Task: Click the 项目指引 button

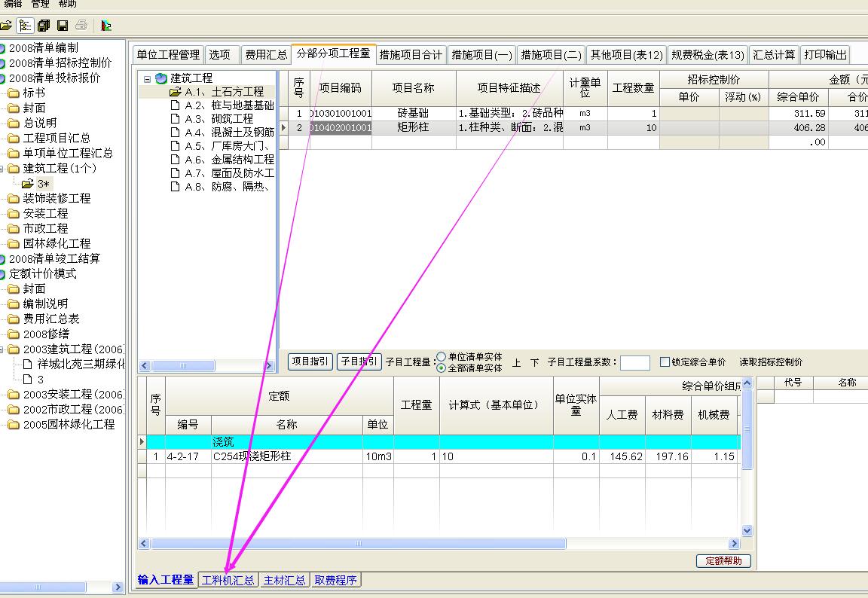Action: pyautogui.click(x=310, y=362)
